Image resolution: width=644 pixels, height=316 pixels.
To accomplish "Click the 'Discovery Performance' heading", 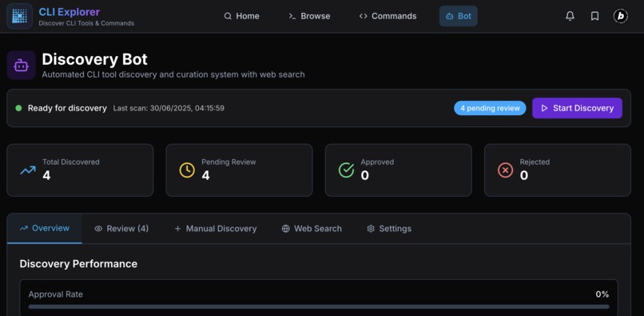I will point(78,264).
